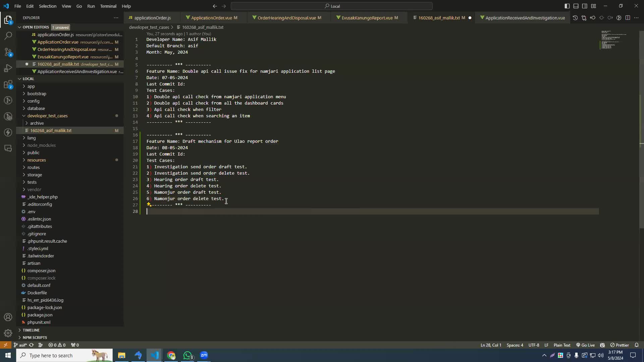The height and width of the screenshot is (362, 644).
Task: Click LF end of line sequence
Action: pos(546,345)
